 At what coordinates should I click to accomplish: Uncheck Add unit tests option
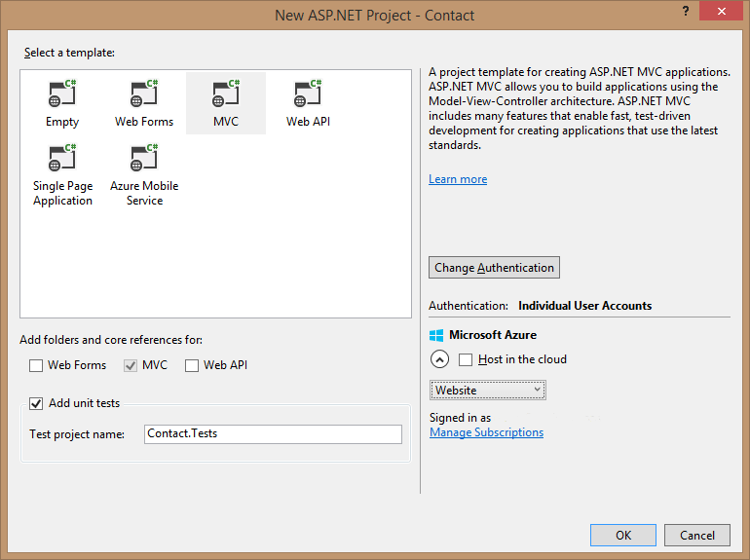(x=36, y=403)
